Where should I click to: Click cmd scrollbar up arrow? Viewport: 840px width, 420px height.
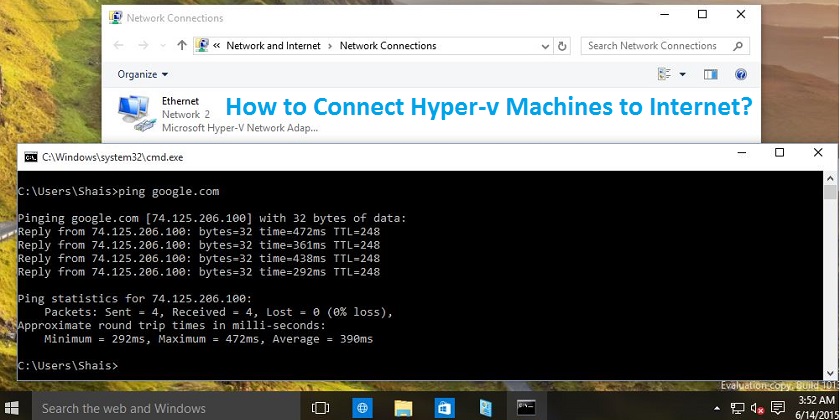[830, 178]
